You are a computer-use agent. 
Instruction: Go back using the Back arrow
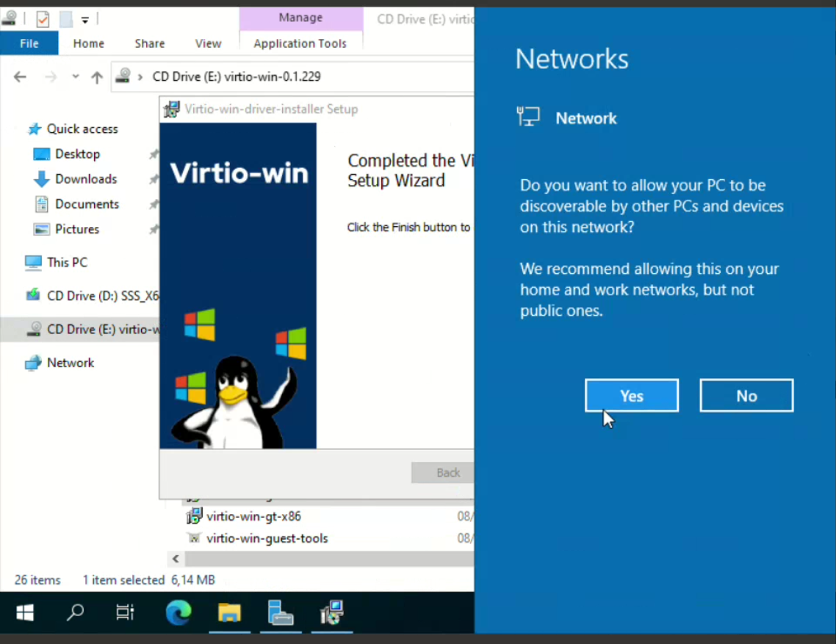(x=20, y=77)
